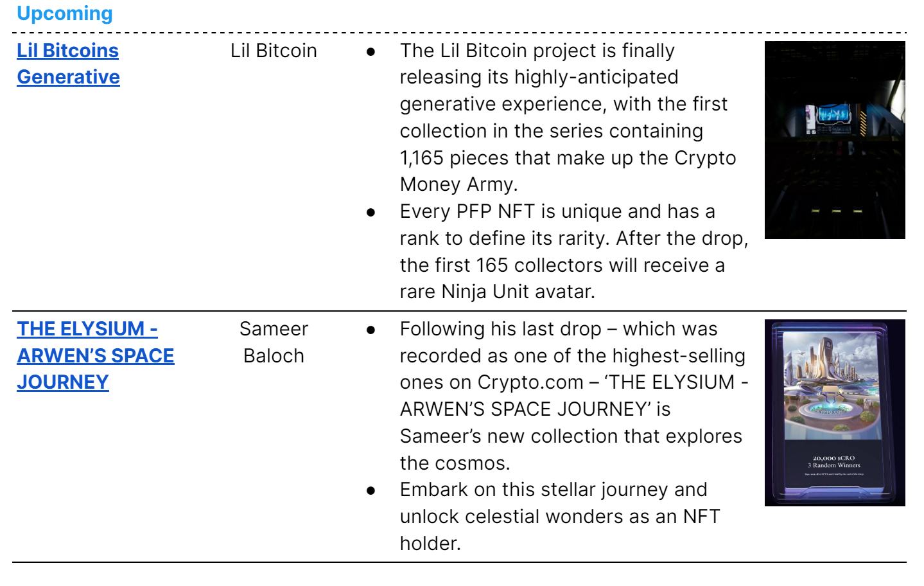
Task: Click the '3 Random Winners' caption on card
Action: (834, 465)
